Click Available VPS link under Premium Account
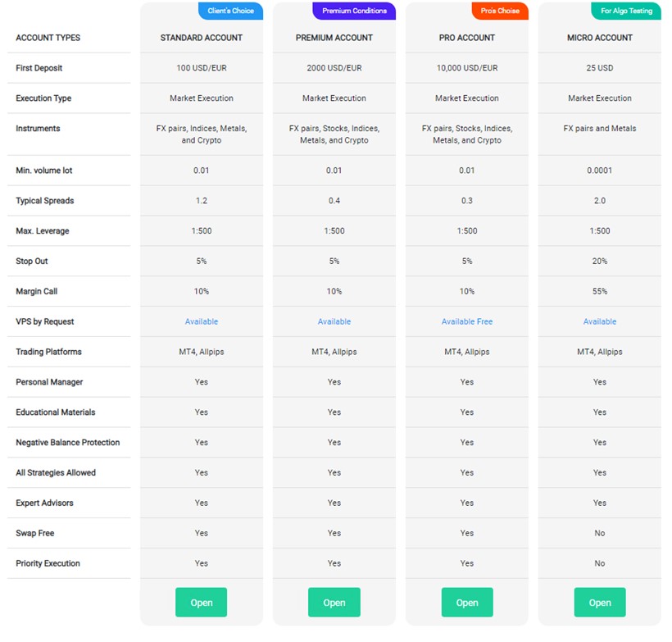The width and height of the screenshot is (672, 642). (334, 321)
